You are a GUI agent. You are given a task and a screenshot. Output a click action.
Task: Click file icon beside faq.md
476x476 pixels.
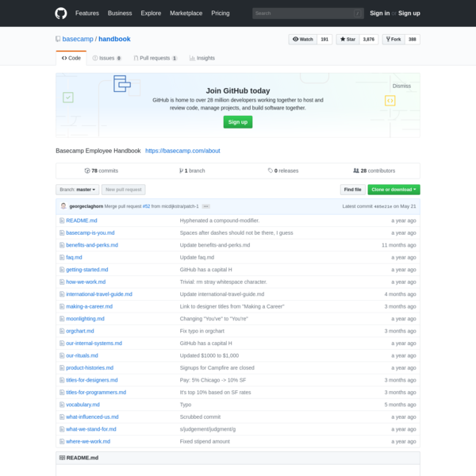(x=62, y=257)
